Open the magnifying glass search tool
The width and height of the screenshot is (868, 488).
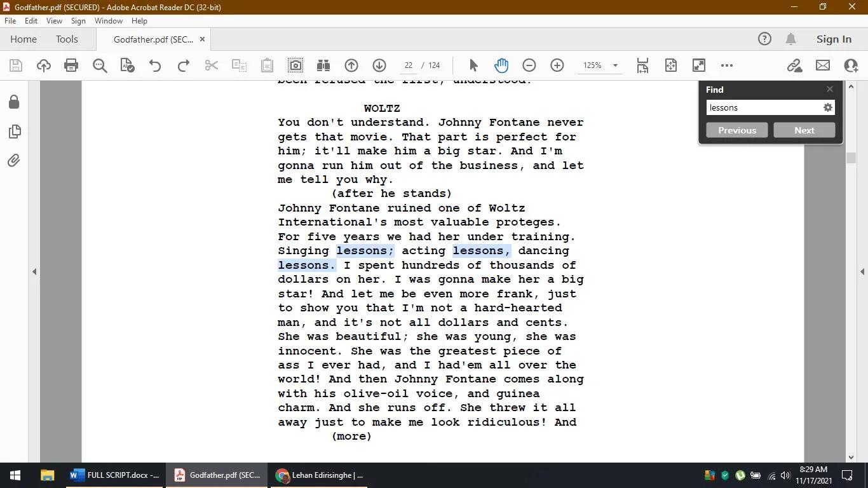[x=100, y=65]
